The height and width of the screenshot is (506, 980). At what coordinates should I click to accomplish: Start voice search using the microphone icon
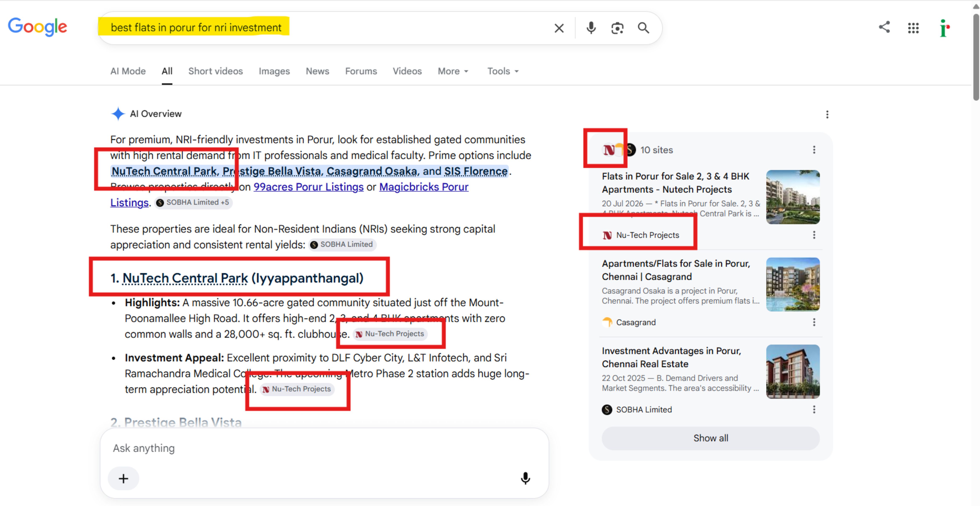[x=591, y=28]
